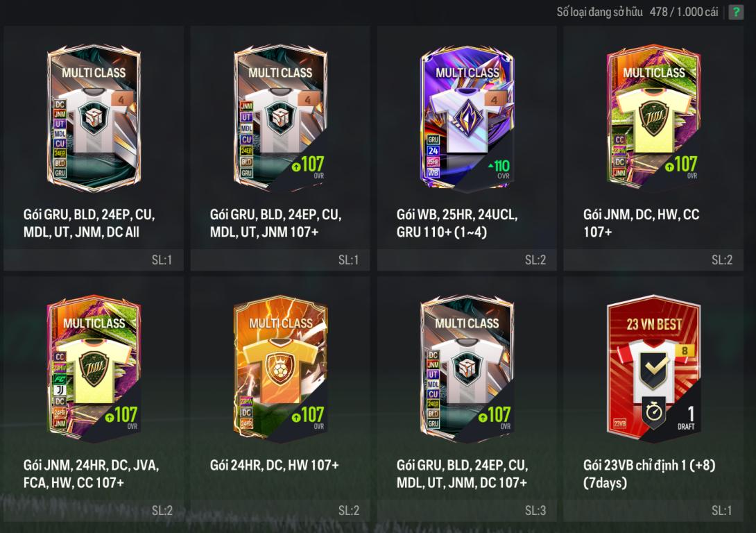Viewport: 756px width, 533px height.
Task: Click the SL:1 bar under the DC All pack
Action: [94, 260]
